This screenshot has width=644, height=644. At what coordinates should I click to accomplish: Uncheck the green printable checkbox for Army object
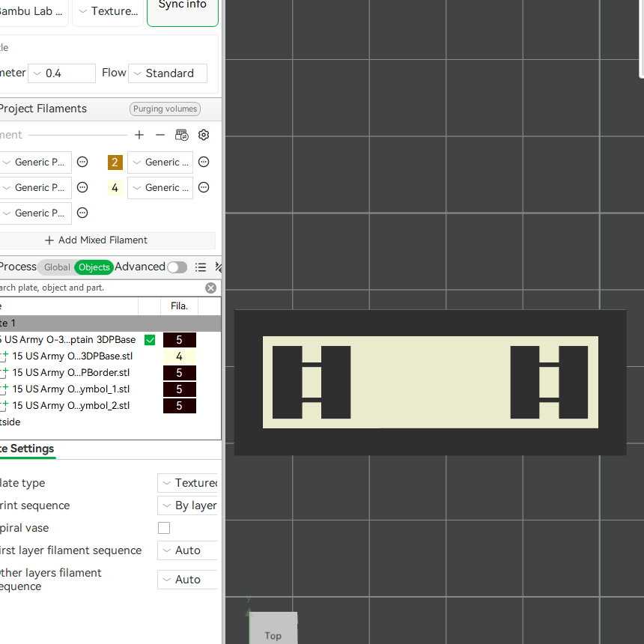[x=150, y=340]
